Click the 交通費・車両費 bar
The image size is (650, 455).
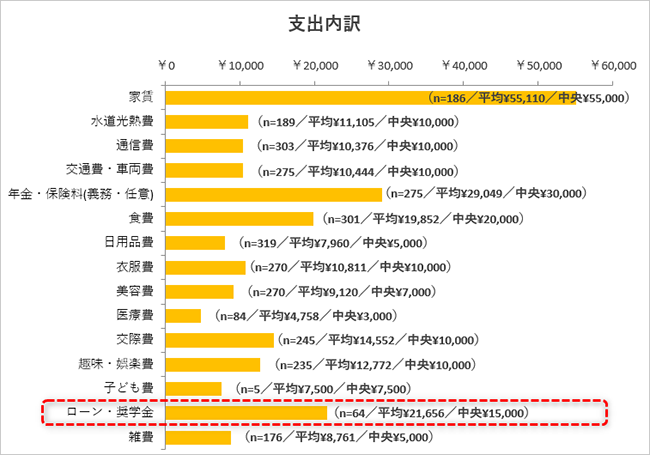click(204, 170)
